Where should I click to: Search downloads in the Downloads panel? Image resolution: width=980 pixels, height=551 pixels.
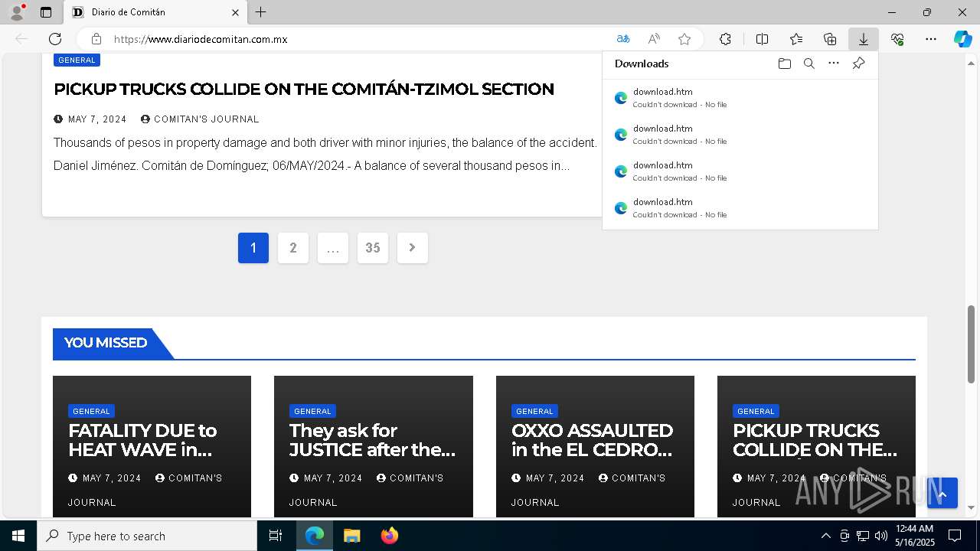[x=809, y=64]
